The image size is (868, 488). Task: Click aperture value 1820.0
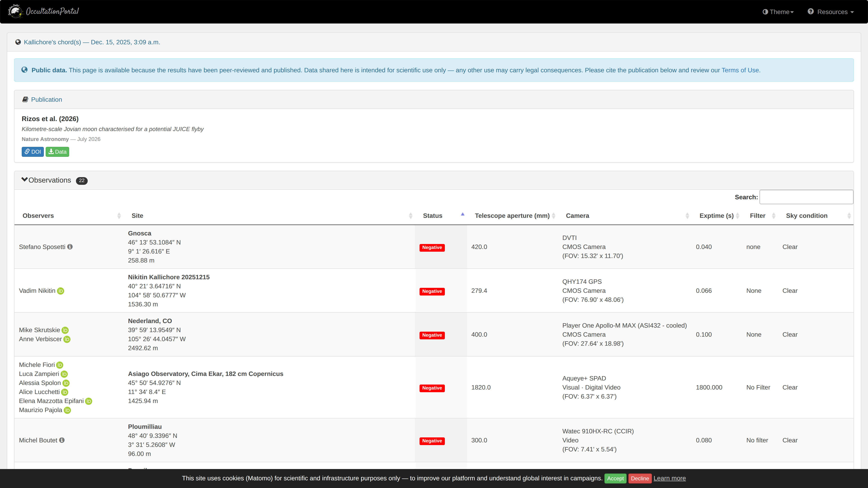coord(481,387)
